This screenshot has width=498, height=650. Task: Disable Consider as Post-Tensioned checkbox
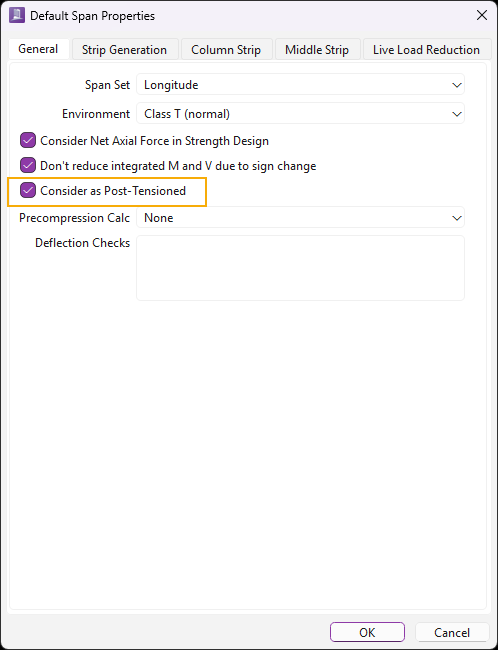pos(28,191)
